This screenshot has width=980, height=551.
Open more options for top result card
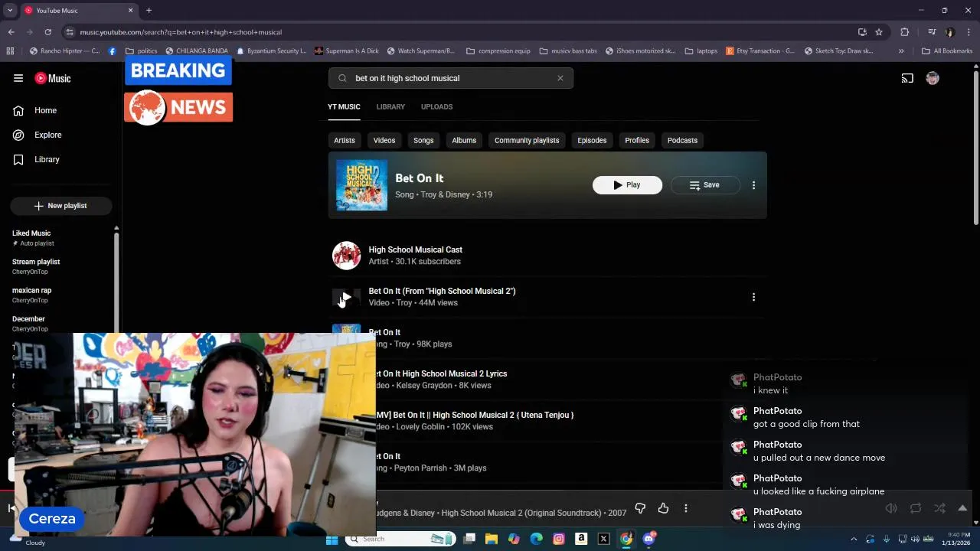tap(753, 185)
